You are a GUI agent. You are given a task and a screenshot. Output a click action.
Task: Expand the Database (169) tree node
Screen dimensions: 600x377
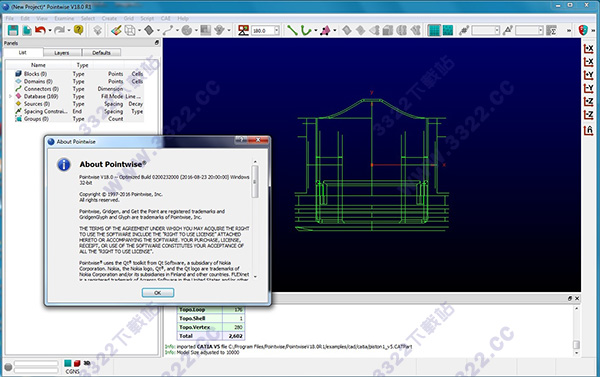[x=10, y=96]
